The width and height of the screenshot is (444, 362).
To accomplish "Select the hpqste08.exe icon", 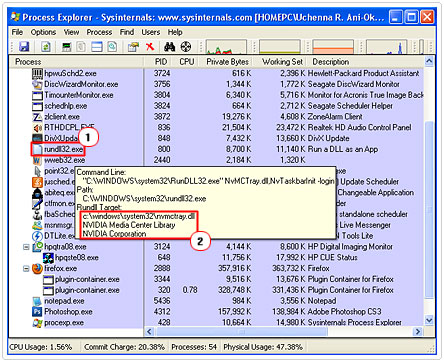I will pyautogui.click(x=48, y=258).
